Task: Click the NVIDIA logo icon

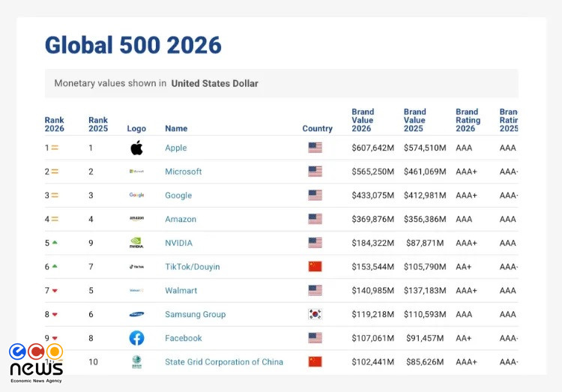Action: pyautogui.click(x=136, y=243)
